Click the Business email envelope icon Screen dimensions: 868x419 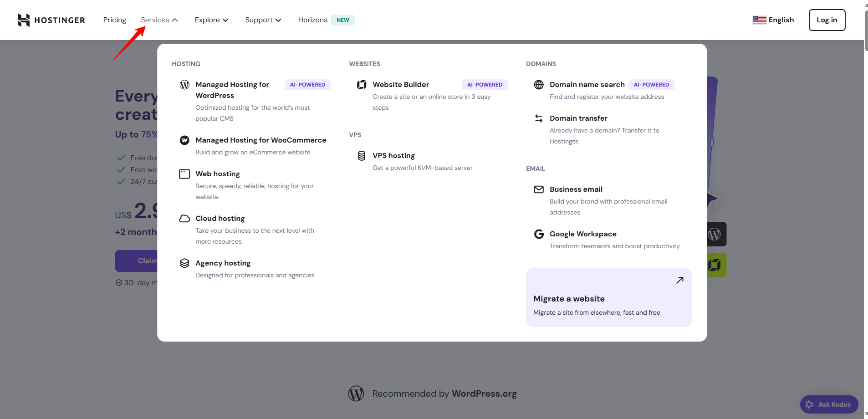point(539,189)
